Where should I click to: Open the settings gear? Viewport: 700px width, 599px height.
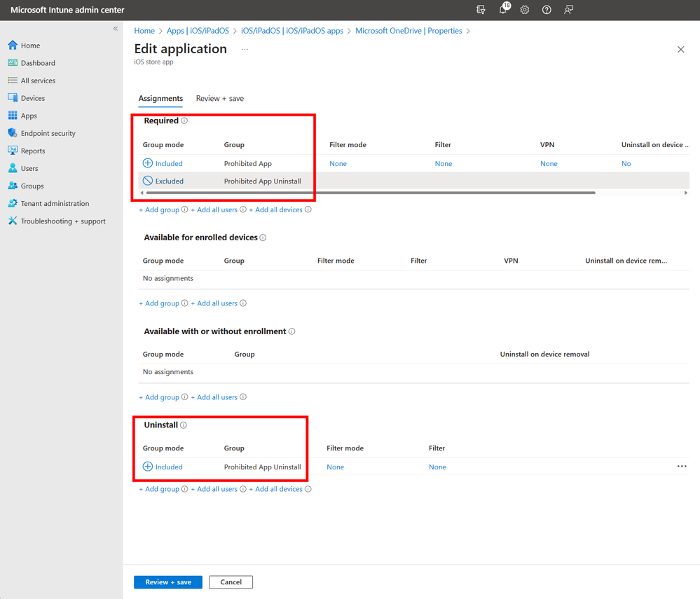pos(525,10)
